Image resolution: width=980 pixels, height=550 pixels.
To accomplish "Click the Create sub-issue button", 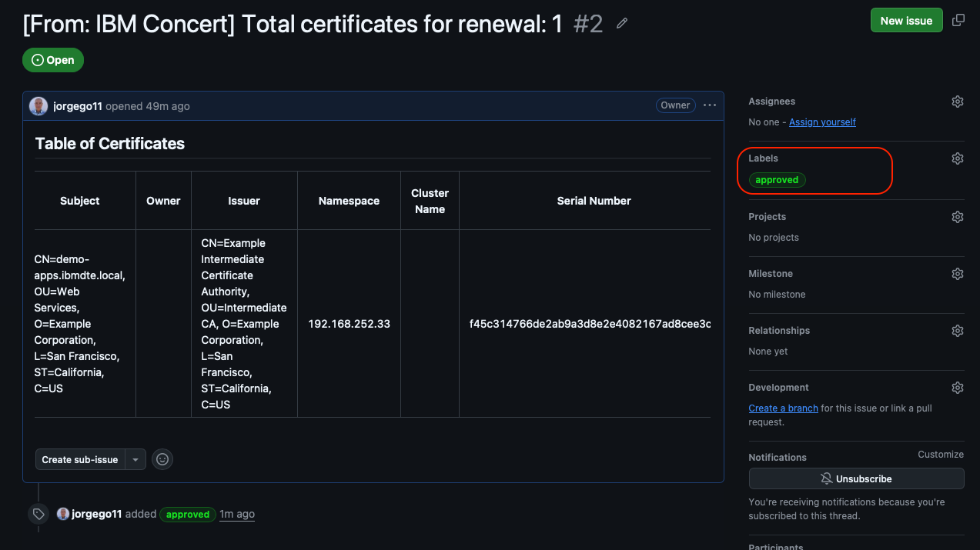I will 80,459.
